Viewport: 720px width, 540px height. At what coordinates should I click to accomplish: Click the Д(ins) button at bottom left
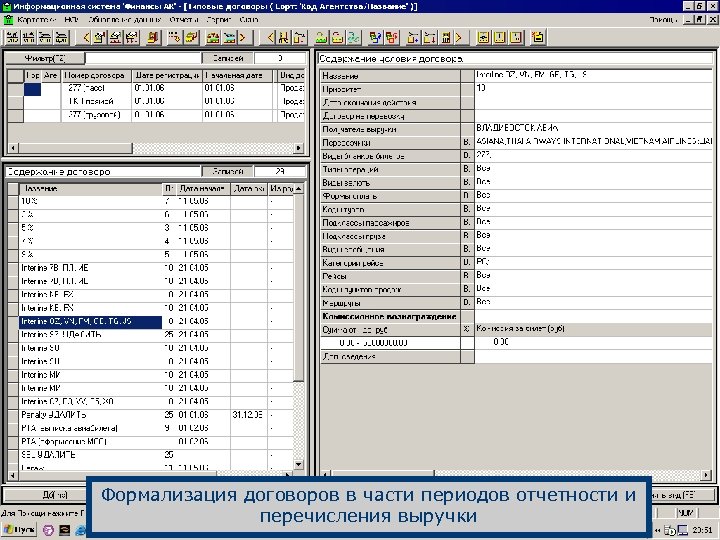[45, 495]
